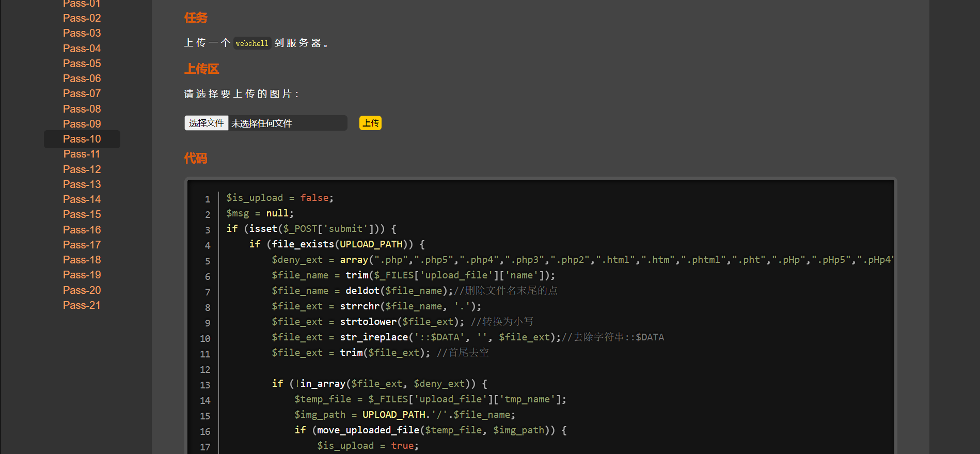Switch to Pass-11 level
980x454 pixels.
pos(82,154)
